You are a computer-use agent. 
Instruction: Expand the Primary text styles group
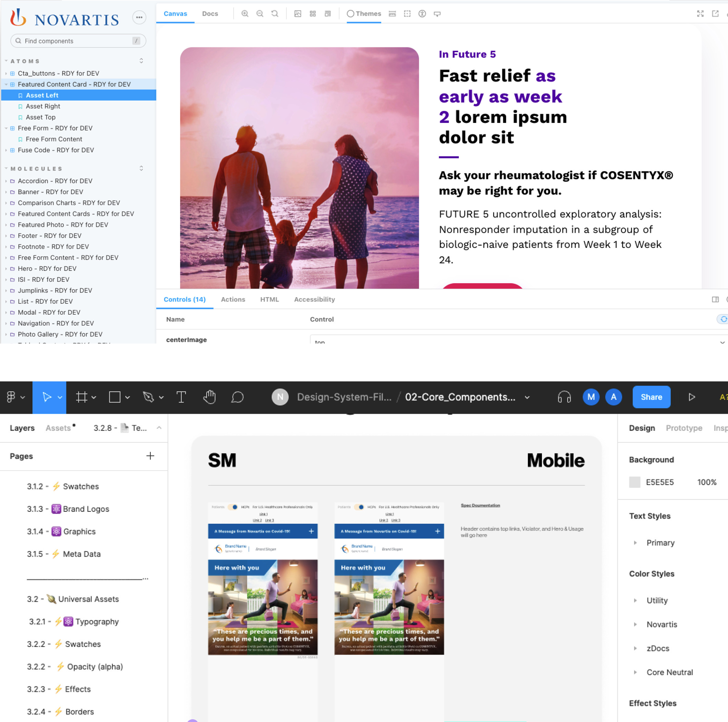(x=635, y=543)
